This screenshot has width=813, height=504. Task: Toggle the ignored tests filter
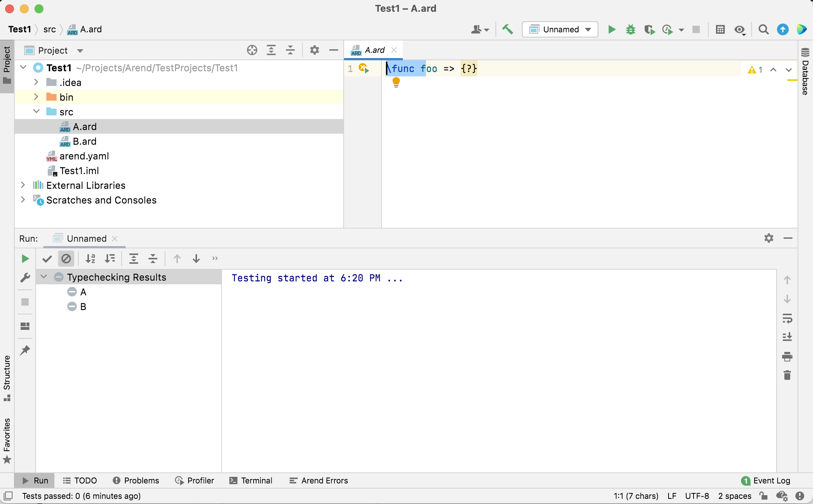(66, 258)
